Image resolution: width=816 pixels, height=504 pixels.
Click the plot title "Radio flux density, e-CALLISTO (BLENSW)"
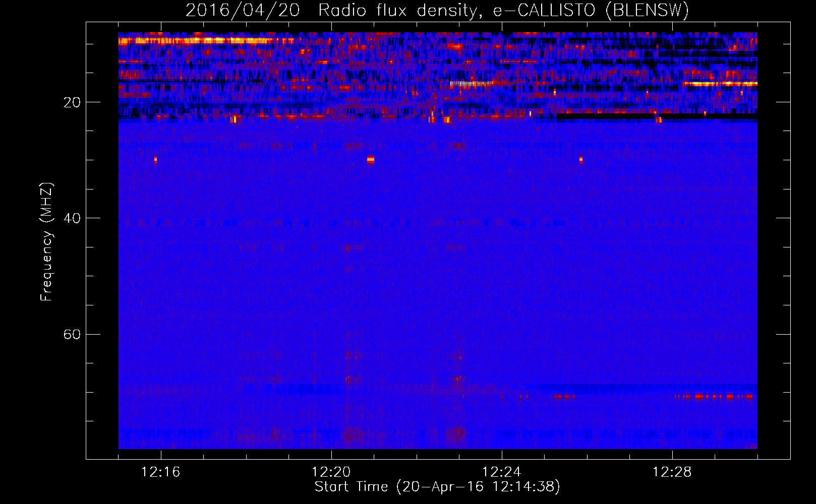503,11
